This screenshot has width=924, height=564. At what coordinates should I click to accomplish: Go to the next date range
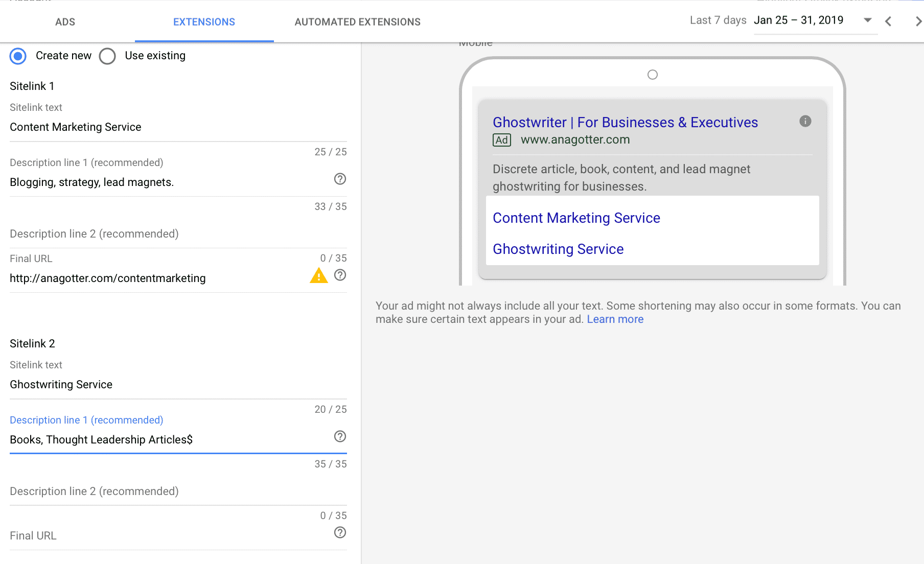click(x=918, y=21)
